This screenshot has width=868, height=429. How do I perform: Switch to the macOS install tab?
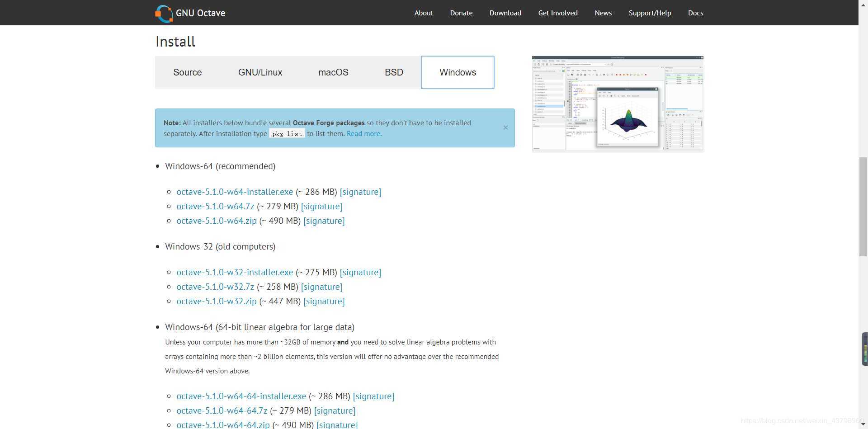coord(333,72)
